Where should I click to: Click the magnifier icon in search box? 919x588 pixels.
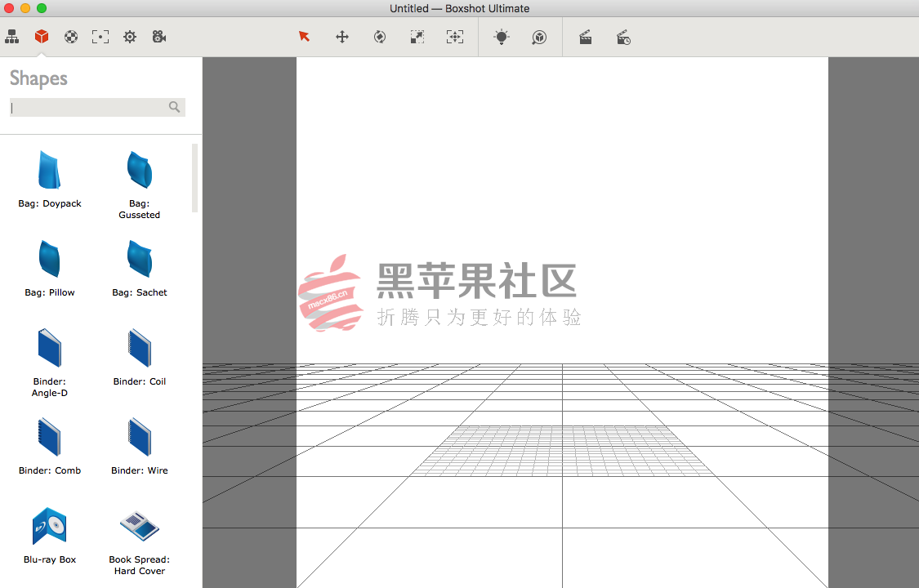tap(174, 107)
